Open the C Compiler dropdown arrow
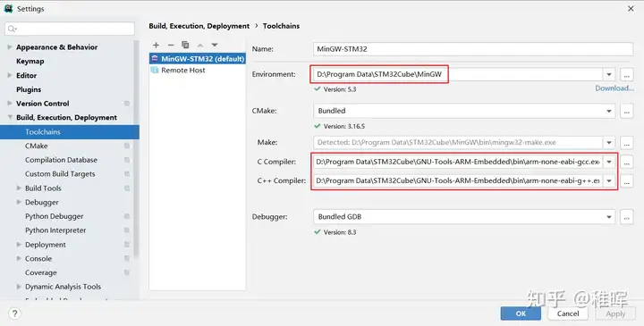This screenshot has height=326, width=644. tap(609, 162)
